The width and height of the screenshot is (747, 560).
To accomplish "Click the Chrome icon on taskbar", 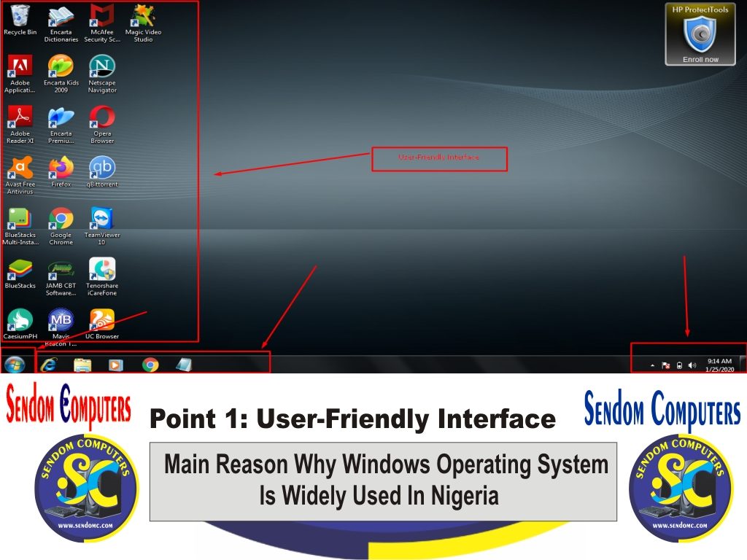I will 150,365.
